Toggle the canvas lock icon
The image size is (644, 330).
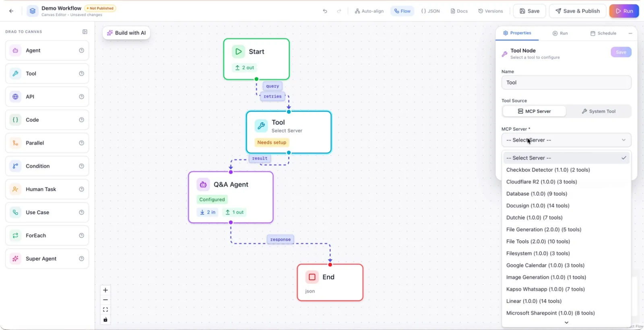(105, 320)
